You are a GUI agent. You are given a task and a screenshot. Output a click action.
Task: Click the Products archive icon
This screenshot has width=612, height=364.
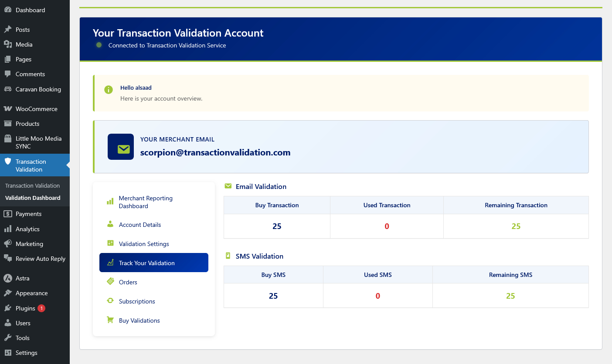(x=7, y=124)
